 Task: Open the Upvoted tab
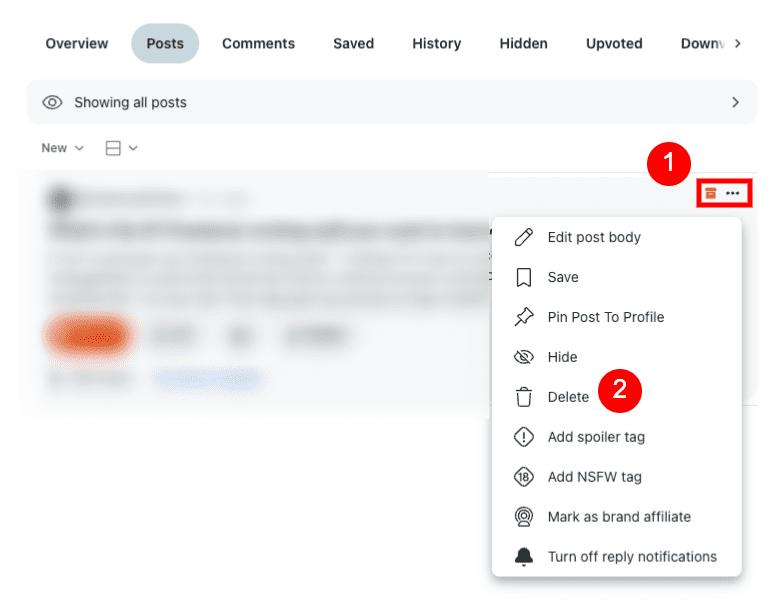[614, 44]
